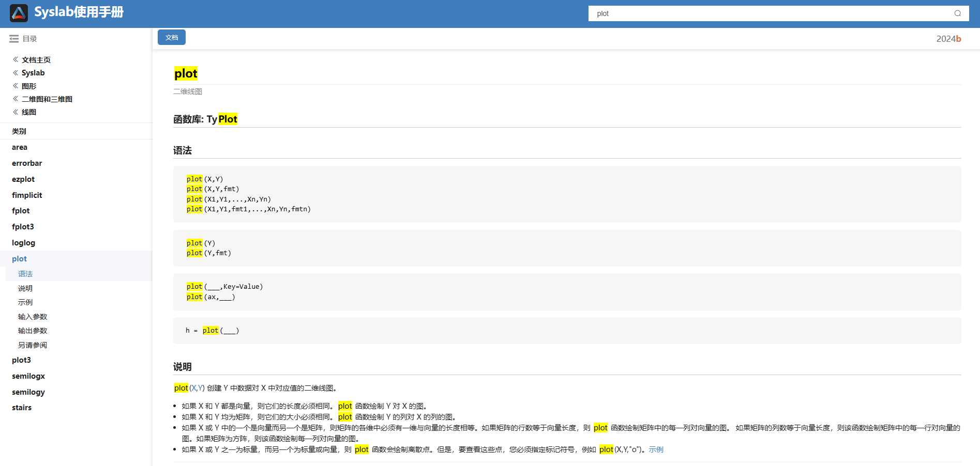Jump to 语法 section in sidebar

click(x=25, y=274)
